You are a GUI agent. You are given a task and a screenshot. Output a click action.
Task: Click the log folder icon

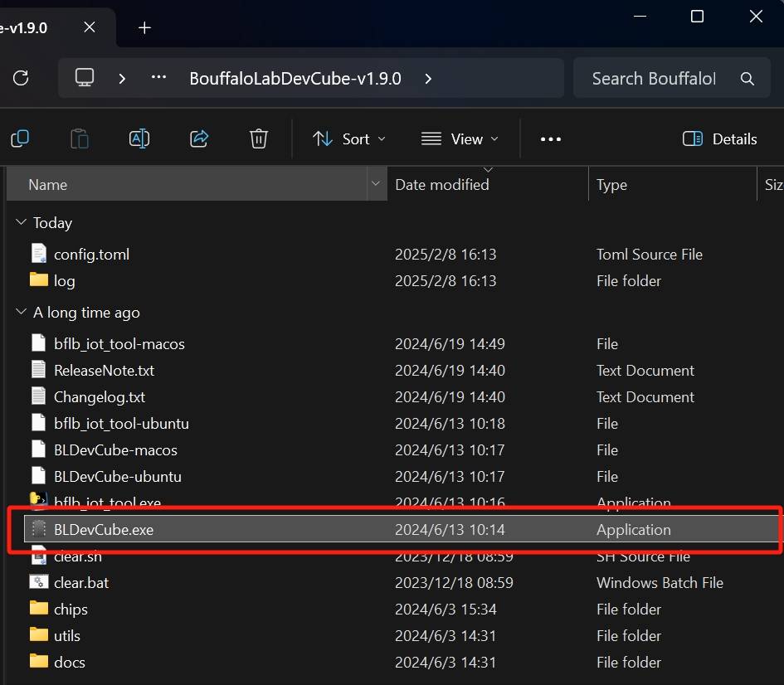39,279
